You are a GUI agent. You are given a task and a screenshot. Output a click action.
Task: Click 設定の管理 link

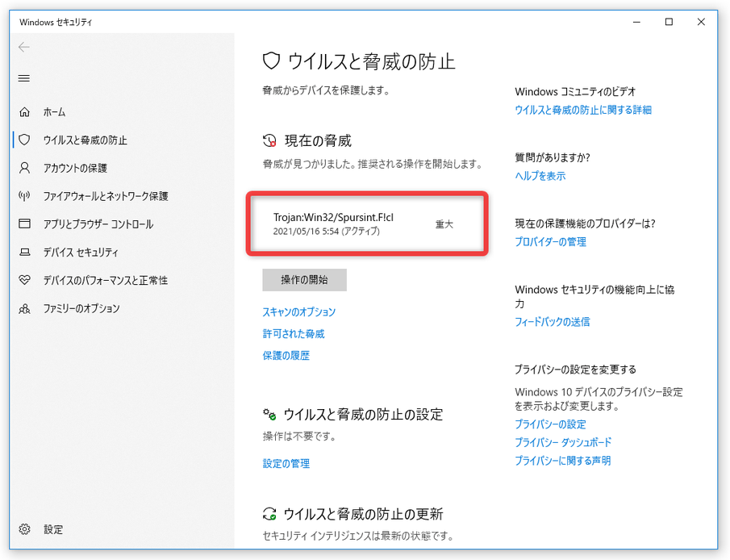pyautogui.click(x=286, y=463)
